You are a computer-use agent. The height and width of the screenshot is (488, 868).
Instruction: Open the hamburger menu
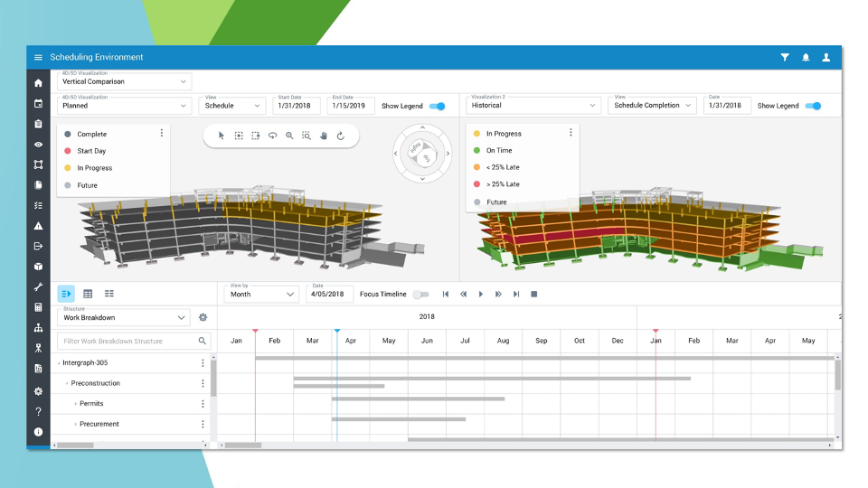click(x=38, y=58)
